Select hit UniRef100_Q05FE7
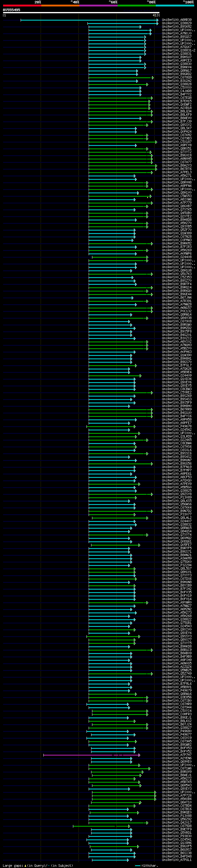 click(x=177, y=545)
